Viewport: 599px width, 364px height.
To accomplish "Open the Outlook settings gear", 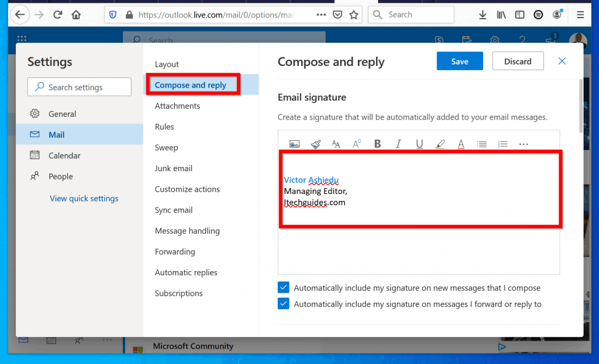I will click(x=495, y=40).
